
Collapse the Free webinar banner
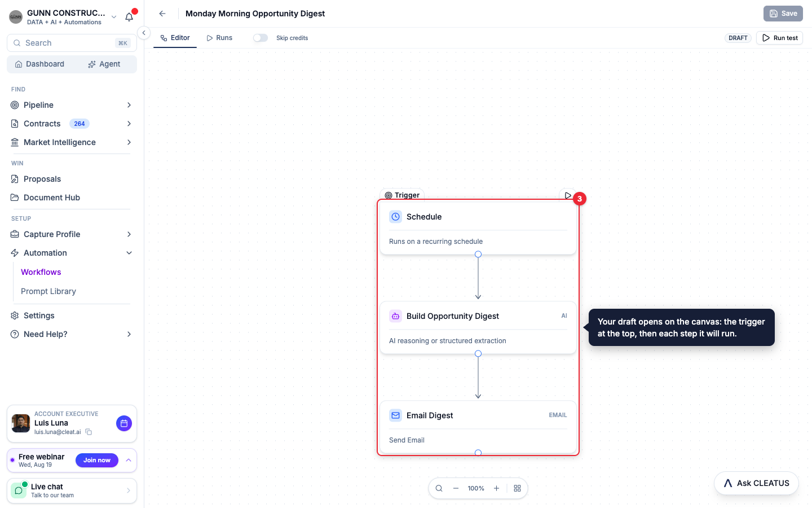click(x=129, y=460)
